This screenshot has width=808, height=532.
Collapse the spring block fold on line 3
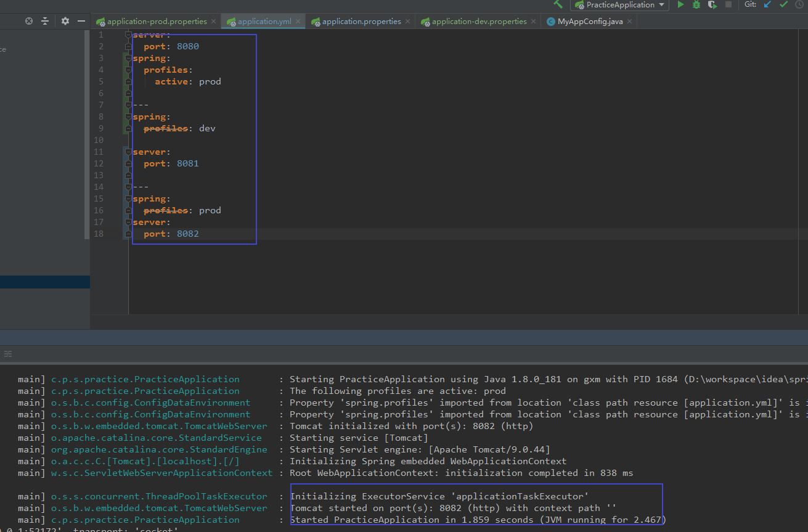click(128, 58)
